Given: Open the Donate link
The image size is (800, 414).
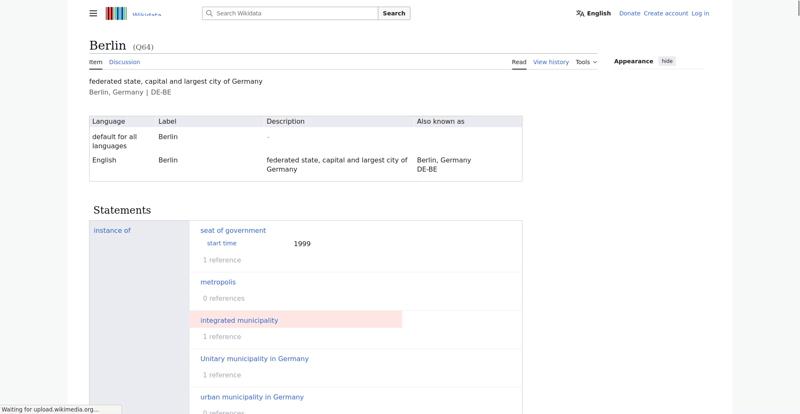Looking at the screenshot, I should [x=629, y=14].
